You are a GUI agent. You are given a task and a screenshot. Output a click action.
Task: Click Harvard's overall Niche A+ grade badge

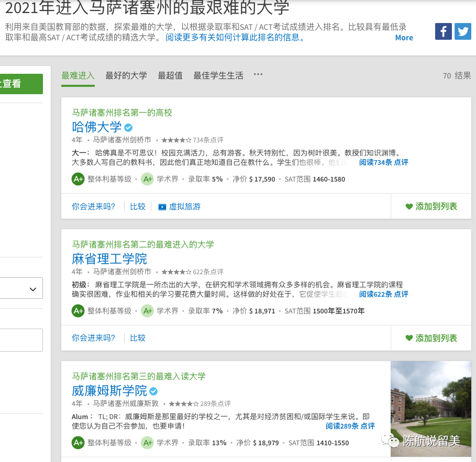[78, 179]
